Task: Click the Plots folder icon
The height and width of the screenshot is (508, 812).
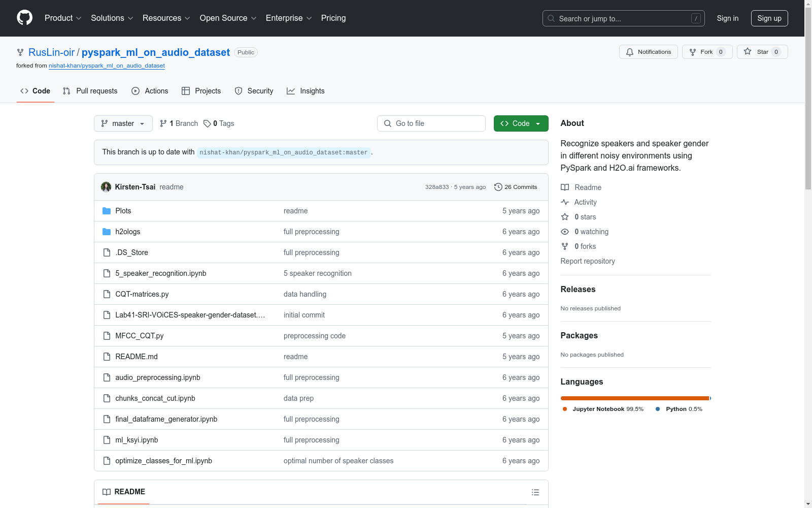Action: click(107, 211)
